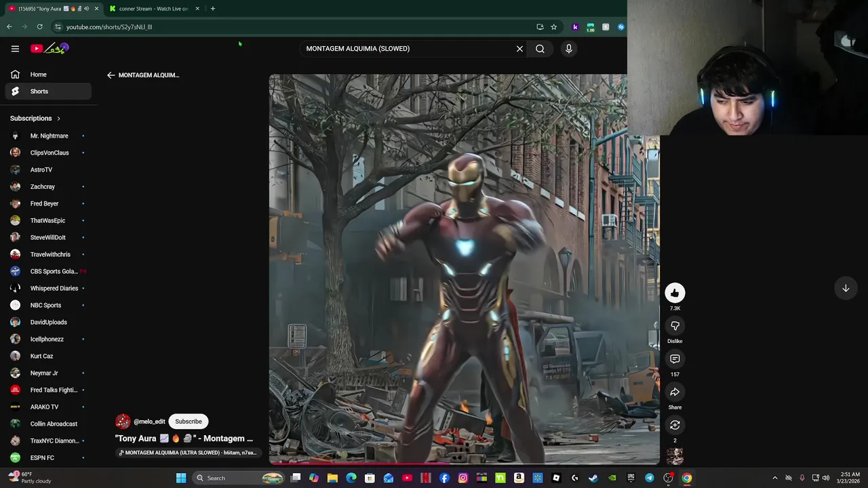Subscribe to @melo_edit channel
The image size is (868, 488).
tap(189, 422)
